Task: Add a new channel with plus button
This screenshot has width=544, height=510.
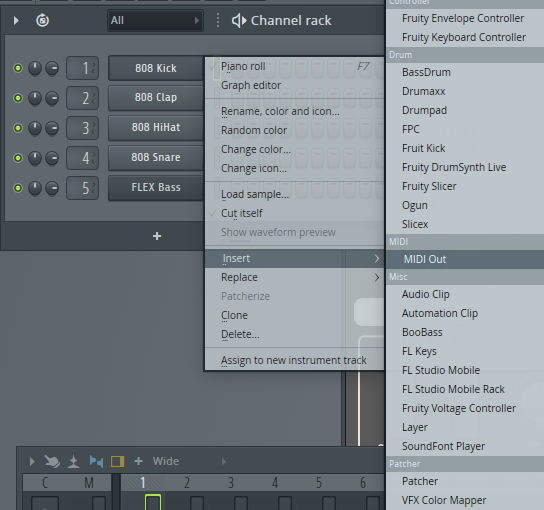Action: pyautogui.click(x=157, y=236)
